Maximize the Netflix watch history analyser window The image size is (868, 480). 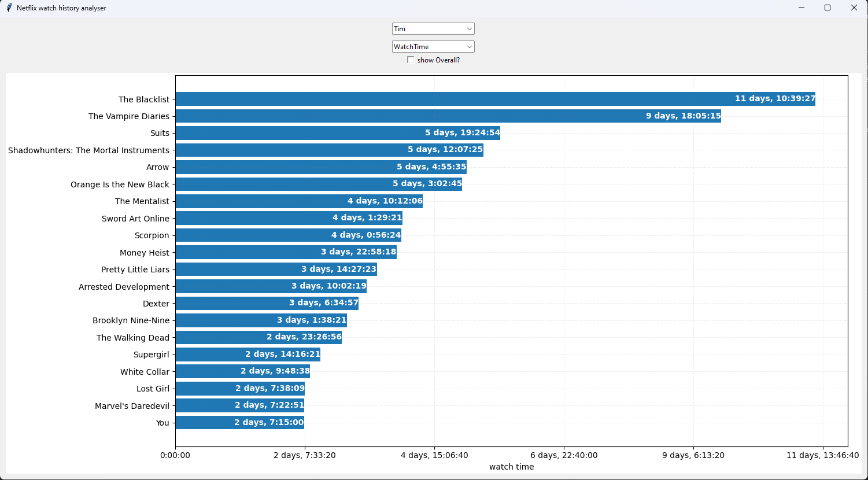pos(828,8)
